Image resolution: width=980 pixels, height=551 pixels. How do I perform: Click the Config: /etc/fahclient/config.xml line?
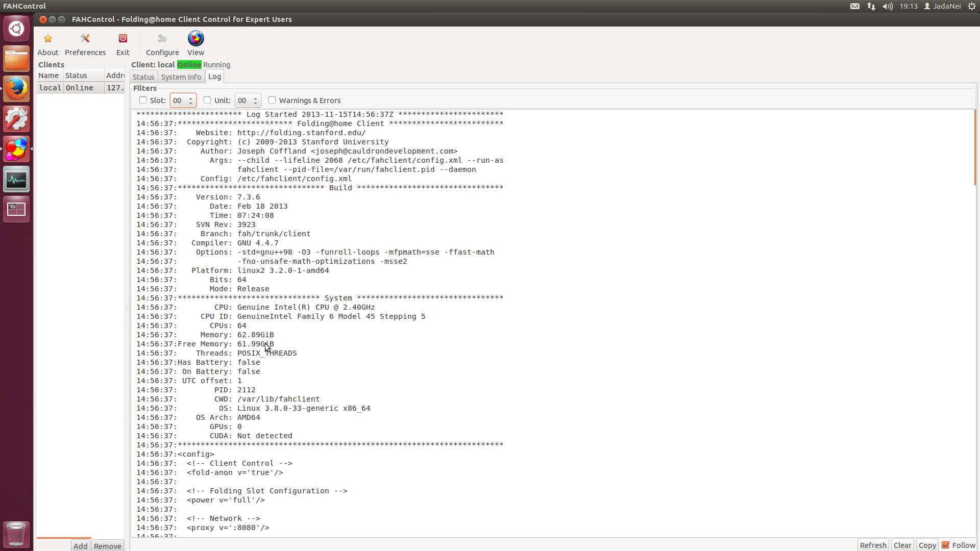[x=244, y=179]
